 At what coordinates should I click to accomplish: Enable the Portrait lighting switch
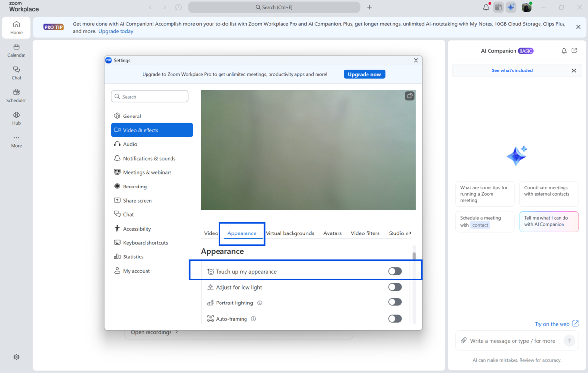click(394, 303)
